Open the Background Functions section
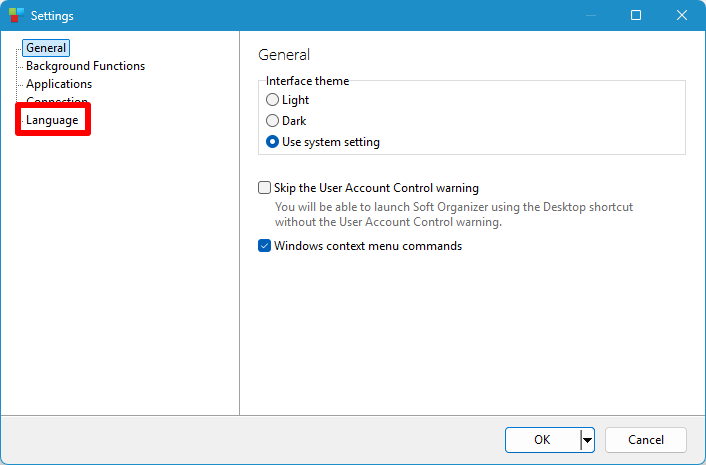Image resolution: width=706 pixels, height=465 pixels. pyautogui.click(x=85, y=66)
